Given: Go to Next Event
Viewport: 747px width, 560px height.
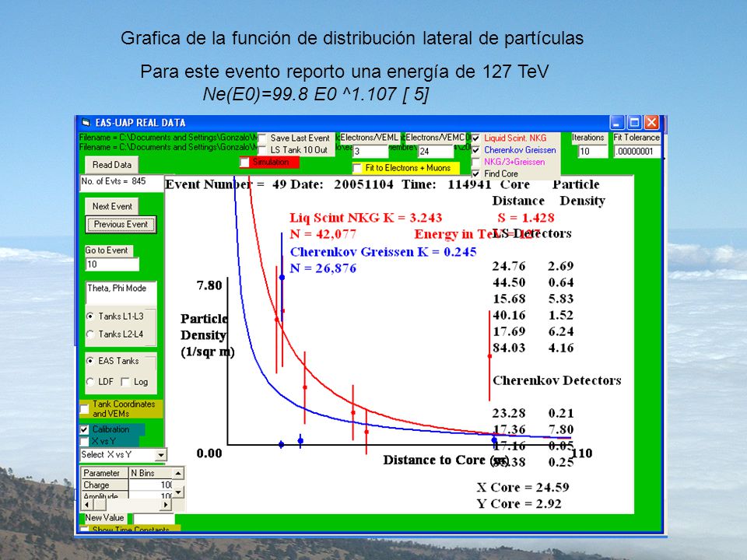Looking at the screenshot, I should [x=112, y=206].
